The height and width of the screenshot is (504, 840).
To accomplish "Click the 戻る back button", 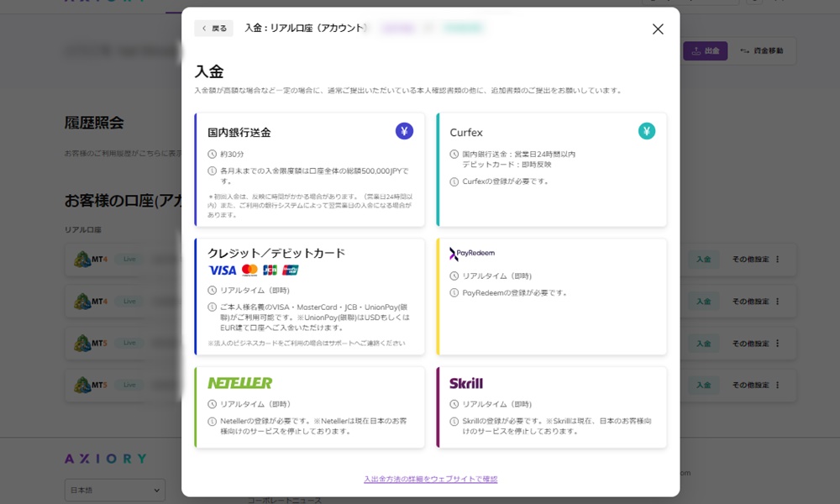I will pyautogui.click(x=213, y=28).
